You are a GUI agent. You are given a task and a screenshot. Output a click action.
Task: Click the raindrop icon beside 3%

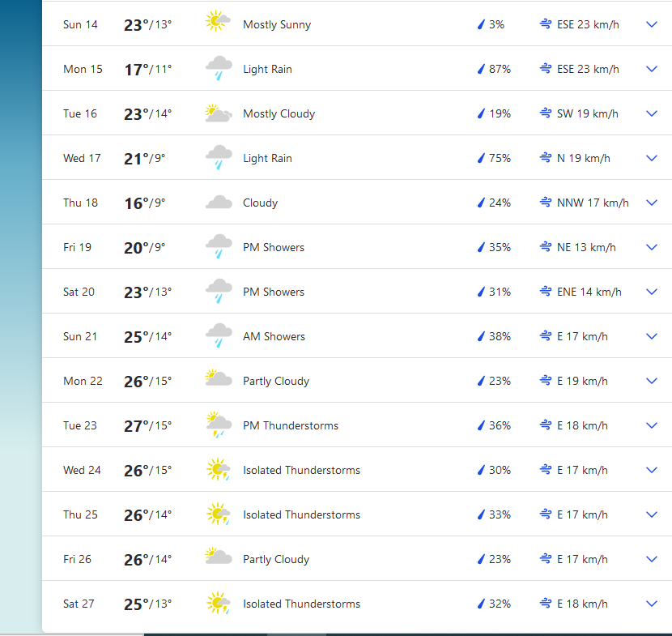pyautogui.click(x=481, y=25)
